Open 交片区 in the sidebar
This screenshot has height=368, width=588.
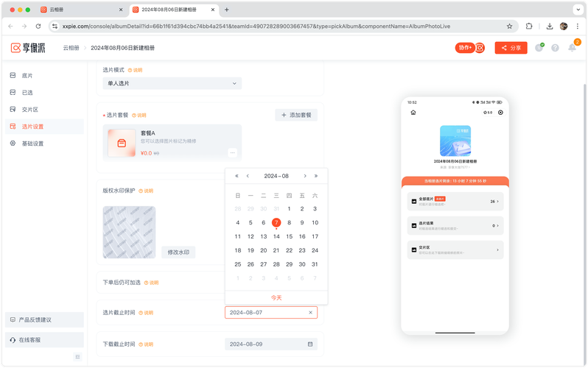pos(29,110)
